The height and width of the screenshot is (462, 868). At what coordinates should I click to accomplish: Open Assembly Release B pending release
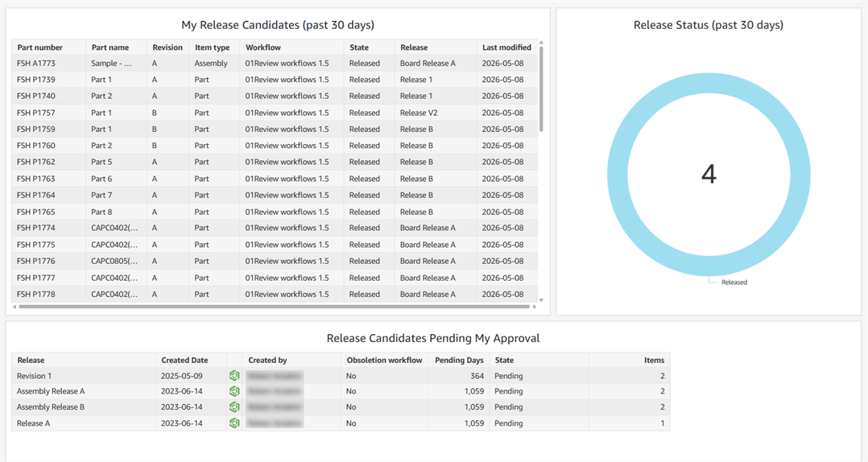51,406
